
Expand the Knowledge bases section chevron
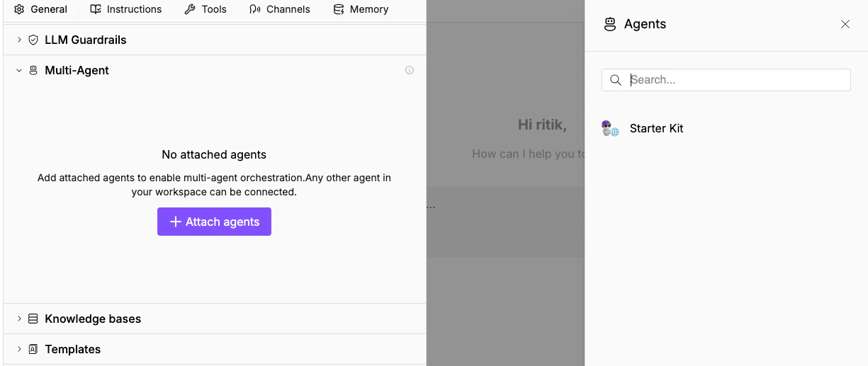(19, 319)
